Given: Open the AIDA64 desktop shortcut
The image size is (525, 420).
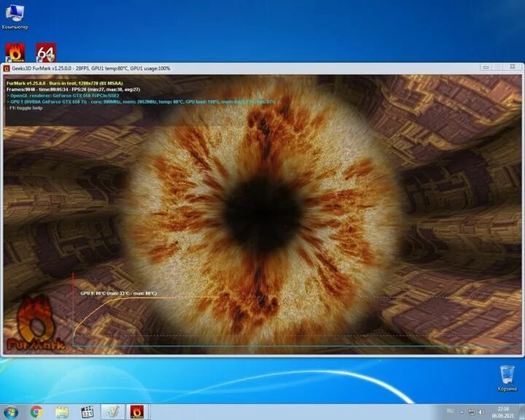Looking at the screenshot, I should (46, 52).
